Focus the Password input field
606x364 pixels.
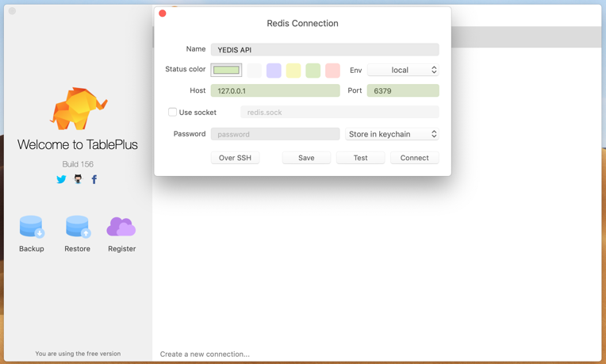pyautogui.click(x=275, y=134)
